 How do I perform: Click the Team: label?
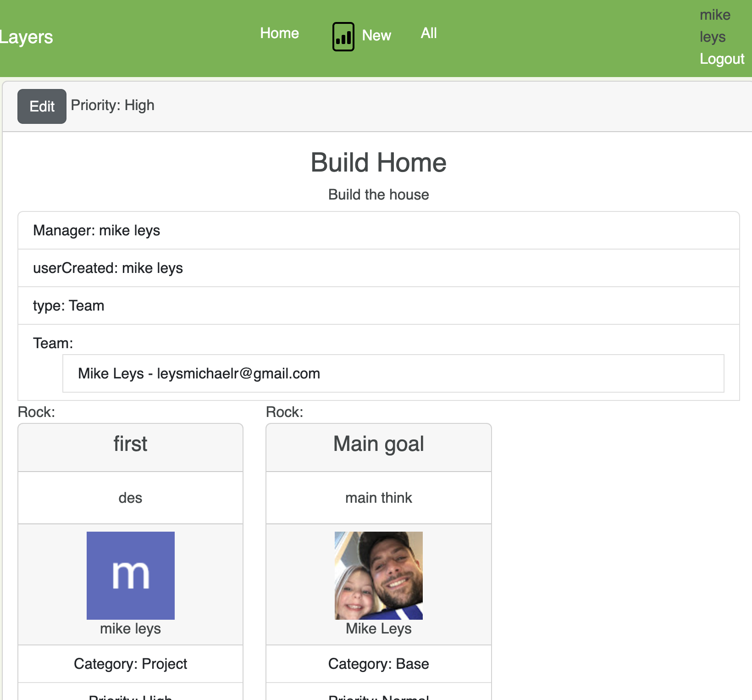(x=53, y=343)
